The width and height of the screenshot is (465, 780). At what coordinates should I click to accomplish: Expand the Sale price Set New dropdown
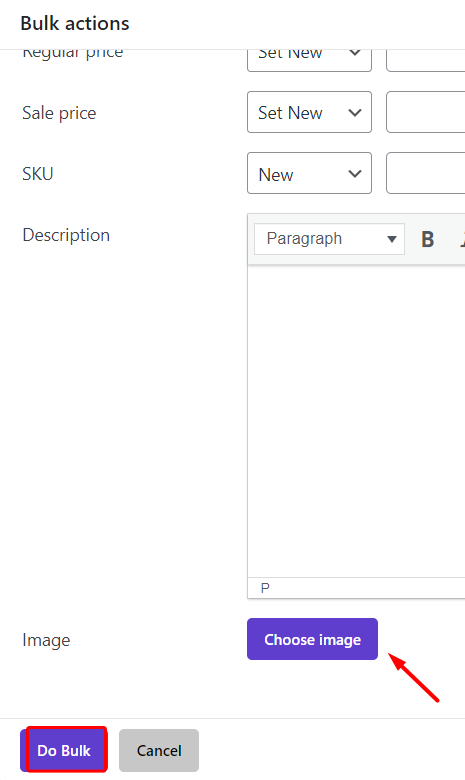[309, 112]
